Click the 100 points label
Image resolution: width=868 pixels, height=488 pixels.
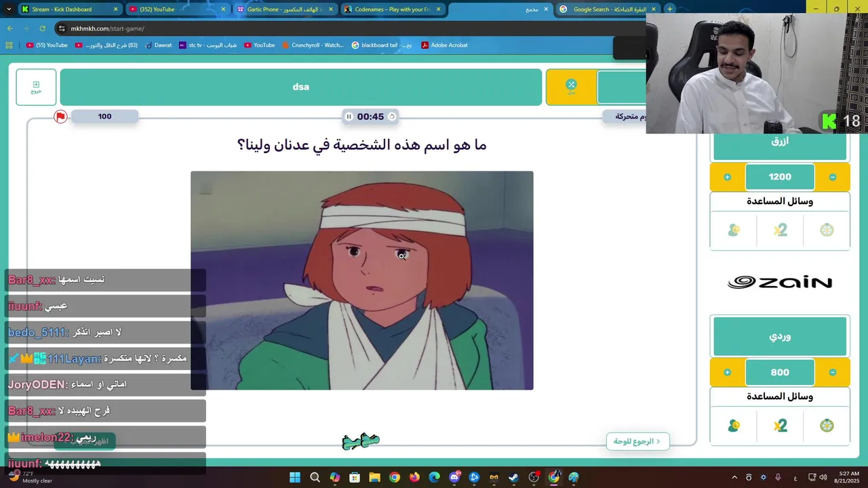click(x=104, y=117)
